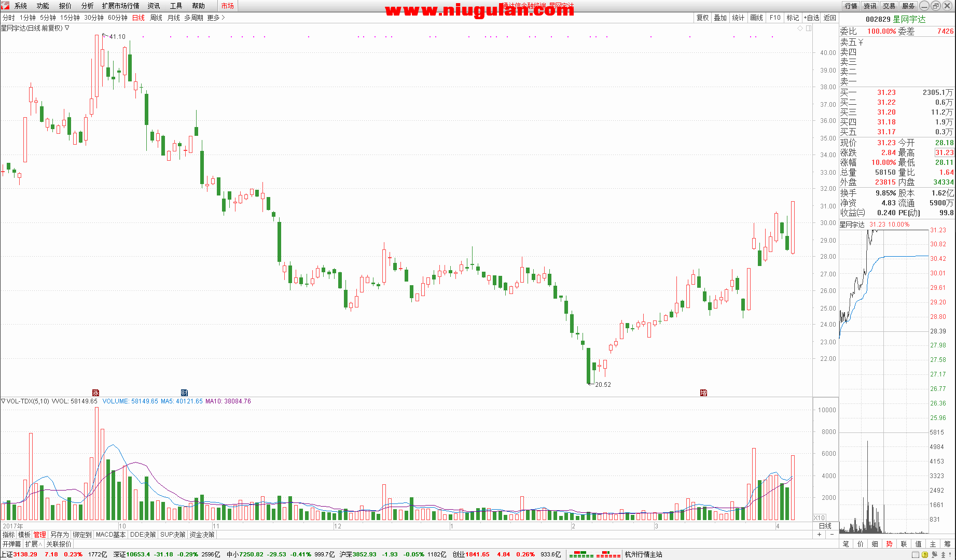Open the VOL-TDX indicator dropdown triangle

(3, 401)
